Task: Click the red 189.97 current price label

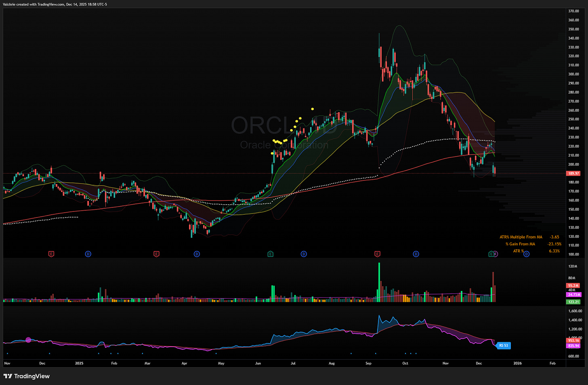Action: 573,174
